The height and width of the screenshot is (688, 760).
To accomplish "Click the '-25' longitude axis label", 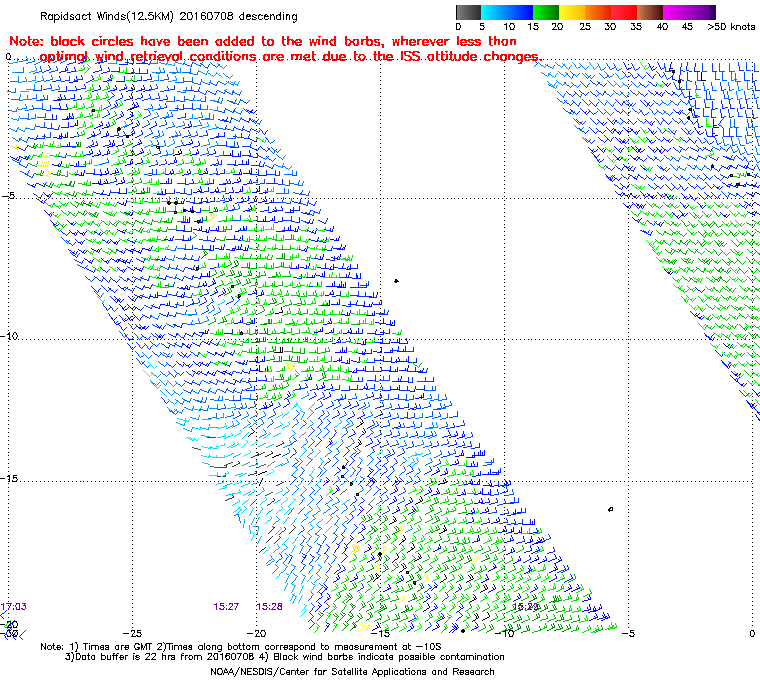I will [x=132, y=633].
